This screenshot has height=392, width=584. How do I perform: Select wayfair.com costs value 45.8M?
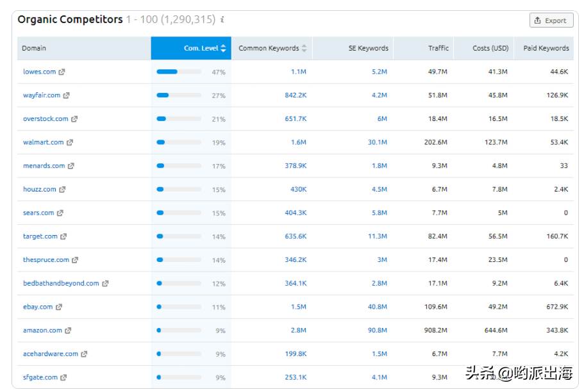click(x=497, y=95)
